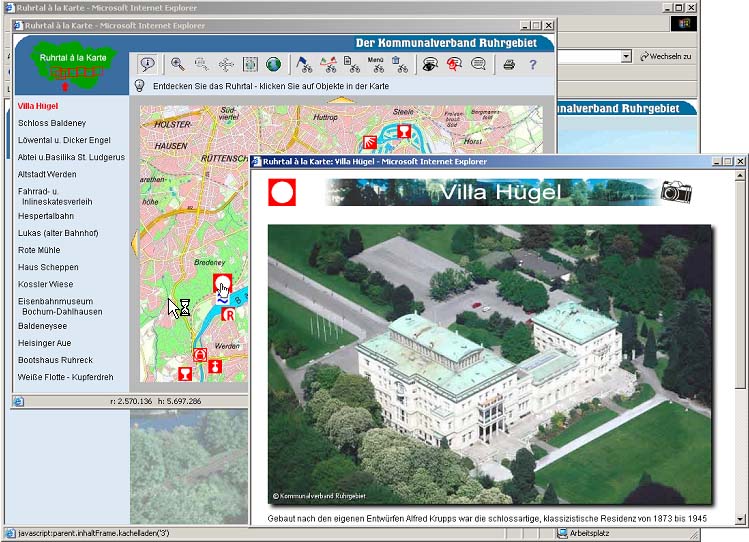The height and width of the screenshot is (542, 749).
Task: Print the map with printer icon
Action: [x=509, y=64]
